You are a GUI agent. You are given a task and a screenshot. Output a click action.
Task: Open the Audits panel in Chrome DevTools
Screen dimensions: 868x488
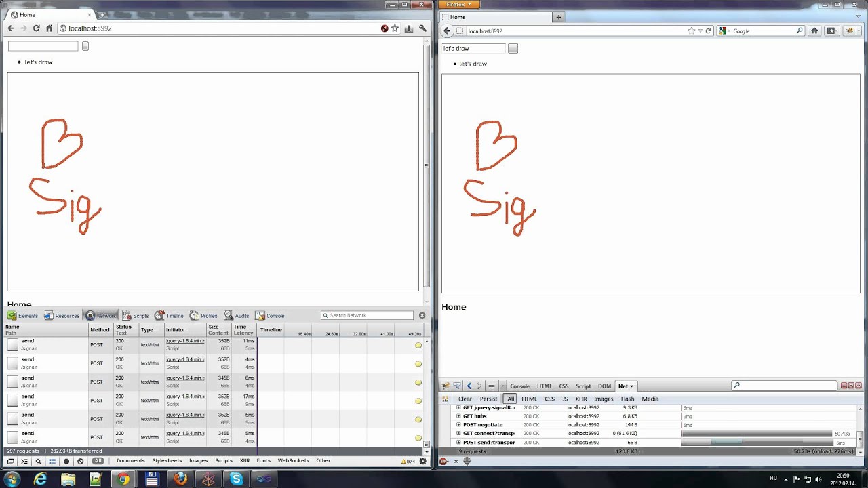[237, 316]
